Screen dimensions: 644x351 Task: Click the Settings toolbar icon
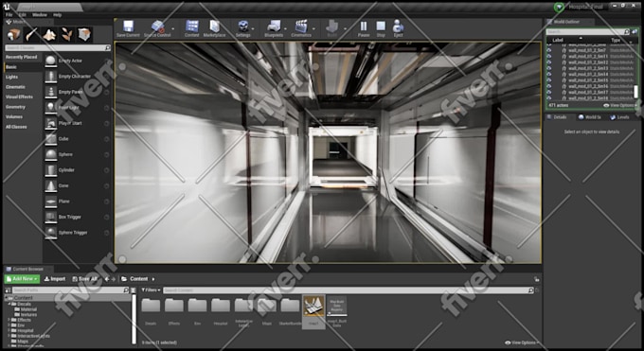coord(243,26)
